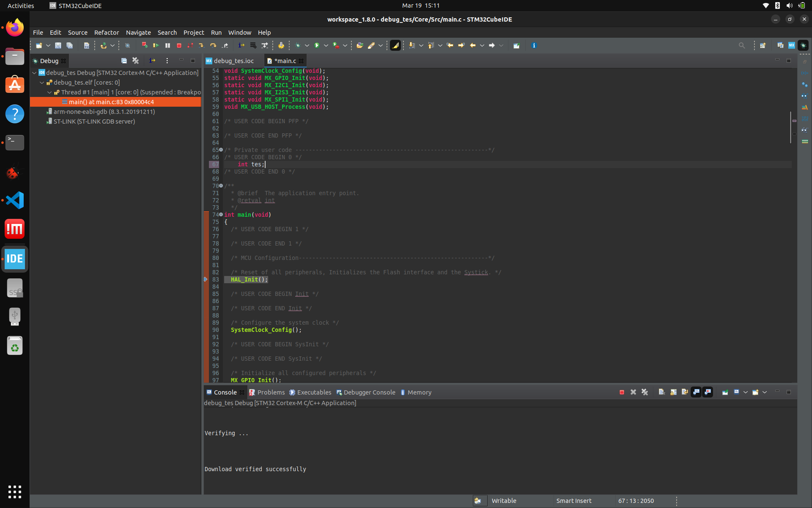Click the Step Into icon
812x508 pixels.
point(202,46)
